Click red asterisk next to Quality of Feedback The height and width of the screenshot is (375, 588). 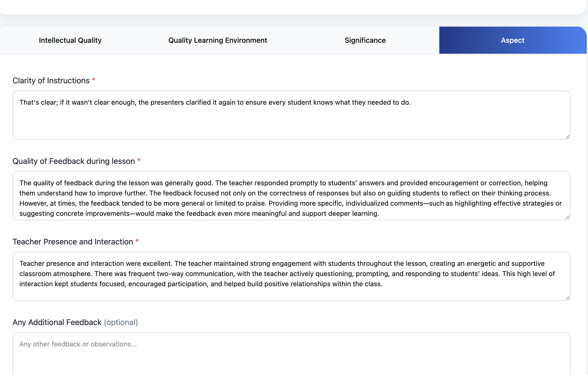[139, 160]
